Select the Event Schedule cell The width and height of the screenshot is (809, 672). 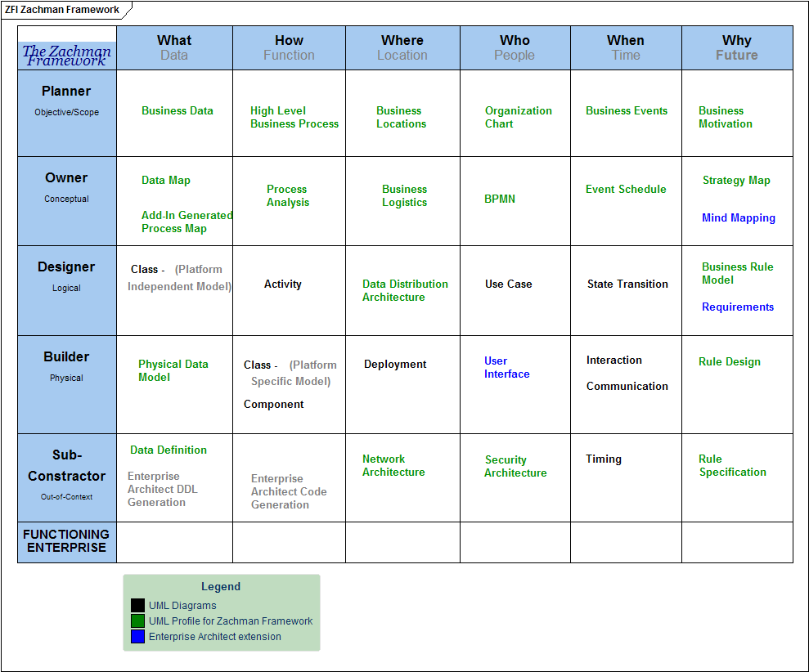tap(626, 189)
